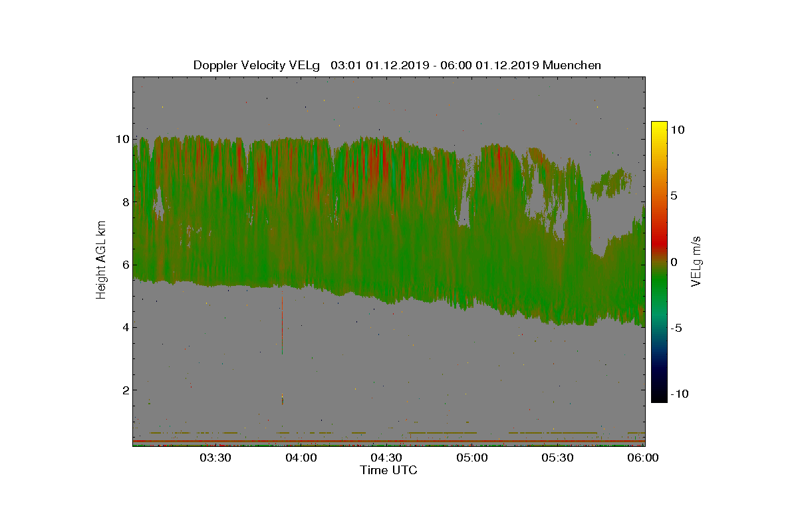Click the 05:30 time tick label
Image resolution: width=798 pixels, height=532 pixels.
(558, 458)
